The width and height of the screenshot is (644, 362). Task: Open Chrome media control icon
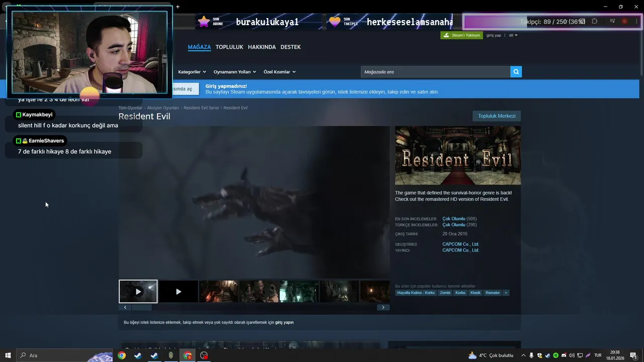tap(612, 21)
